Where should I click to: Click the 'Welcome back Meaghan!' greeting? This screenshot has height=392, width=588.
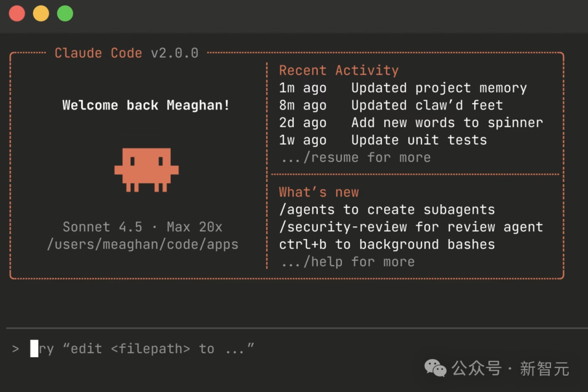click(146, 105)
